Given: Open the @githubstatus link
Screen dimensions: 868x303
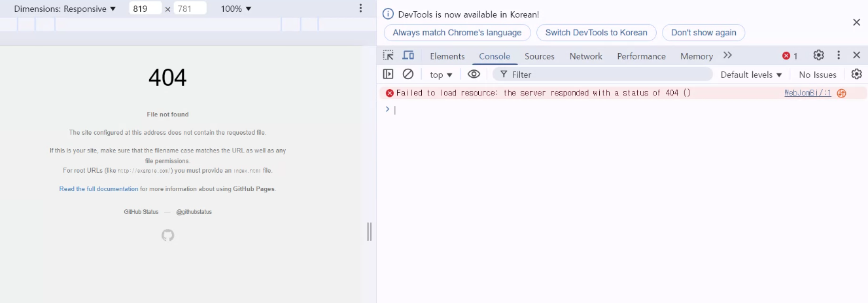Looking at the screenshot, I should [x=194, y=212].
